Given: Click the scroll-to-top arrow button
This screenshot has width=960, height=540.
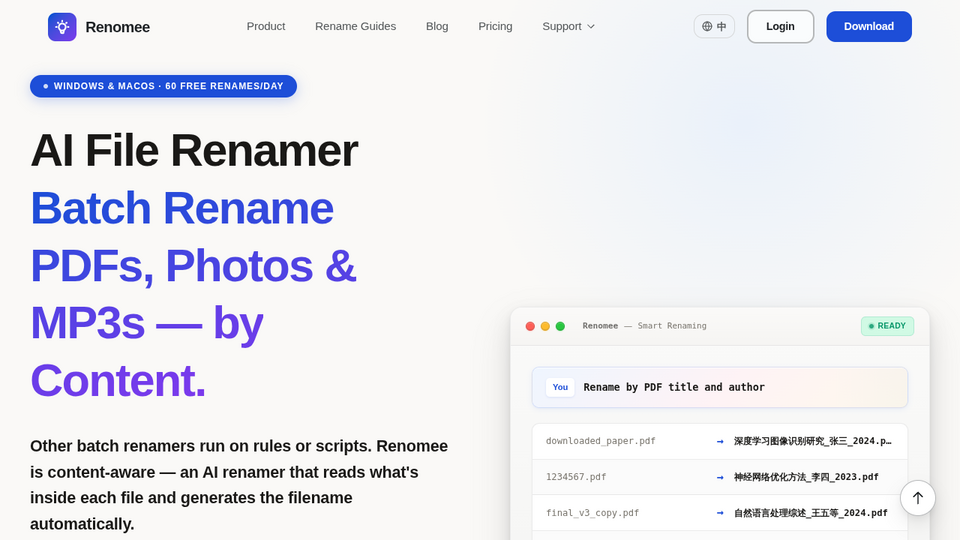Looking at the screenshot, I should click(x=917, y=498).
